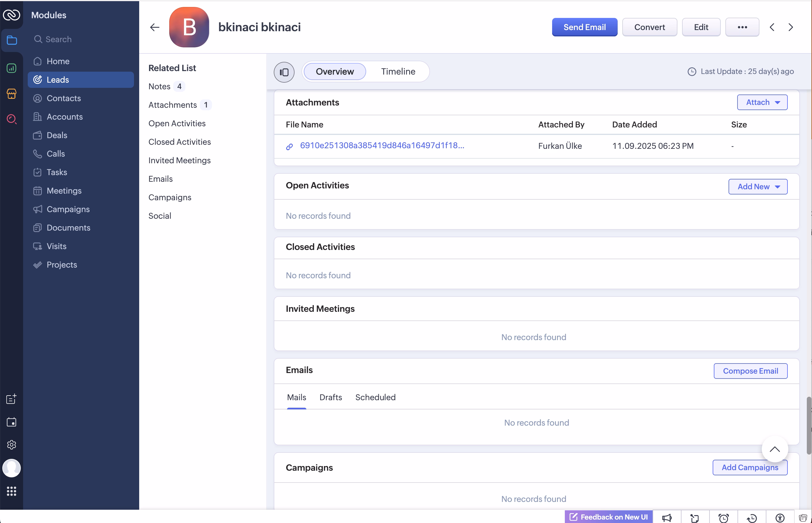The height and width of the screenshot is (523, 812).
Task: Jump to Social in Related List
Action: 160,216
